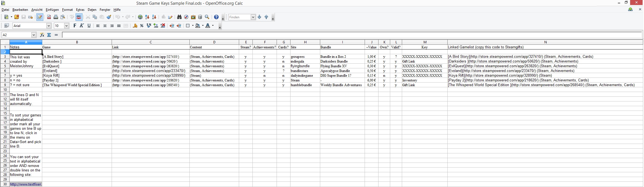Print file directly icon
Screen dimensions: 644x187
[56, 17]
